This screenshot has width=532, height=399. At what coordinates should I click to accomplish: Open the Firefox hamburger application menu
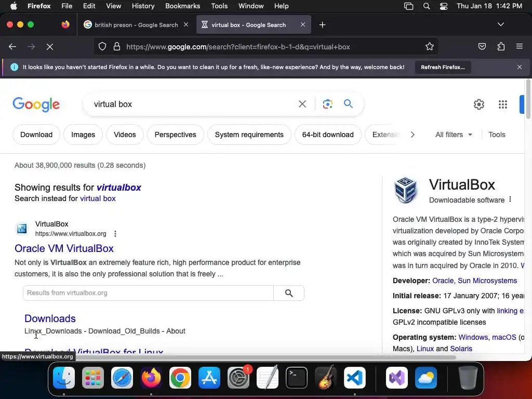(x=520, y=46)
